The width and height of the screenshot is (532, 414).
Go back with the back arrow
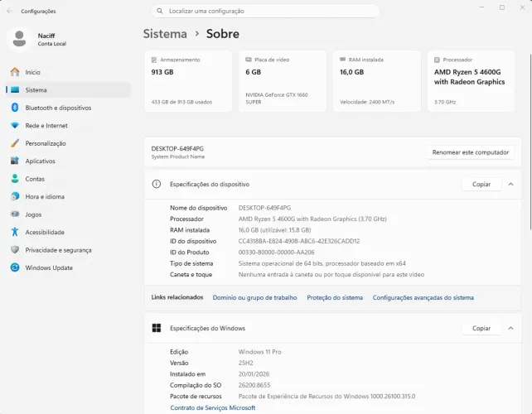(x=9, y=12)
